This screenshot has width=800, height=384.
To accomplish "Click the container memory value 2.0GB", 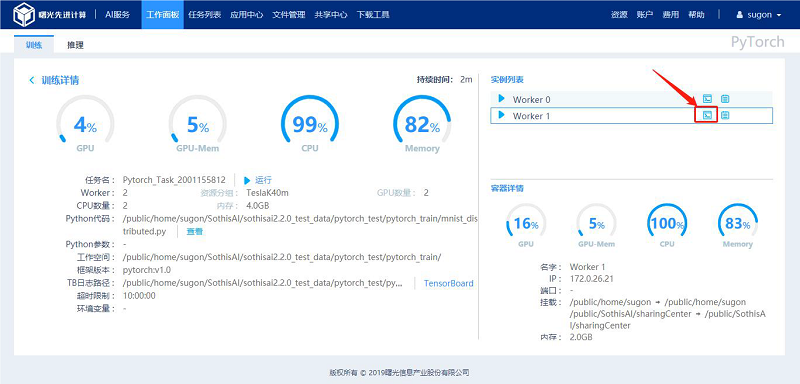I will [581, 338].
